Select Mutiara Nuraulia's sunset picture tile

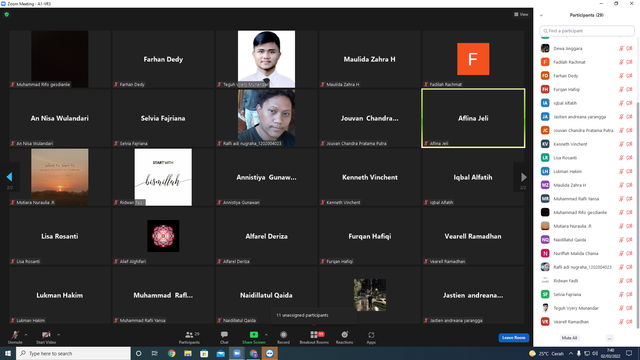pyautogui.click(x=60, y=177)
